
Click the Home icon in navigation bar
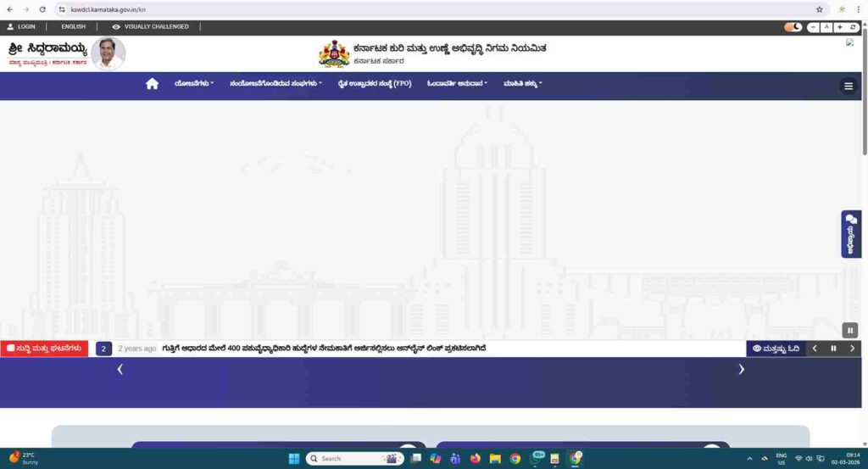(x=152, y=84)
